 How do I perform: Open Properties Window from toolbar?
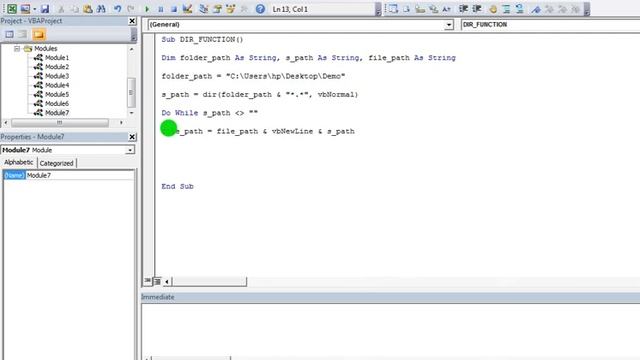tap(217, 9)
